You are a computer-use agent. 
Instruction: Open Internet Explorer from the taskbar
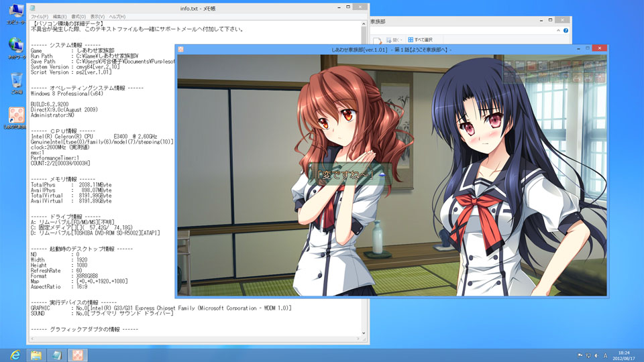tap(15, 355)
